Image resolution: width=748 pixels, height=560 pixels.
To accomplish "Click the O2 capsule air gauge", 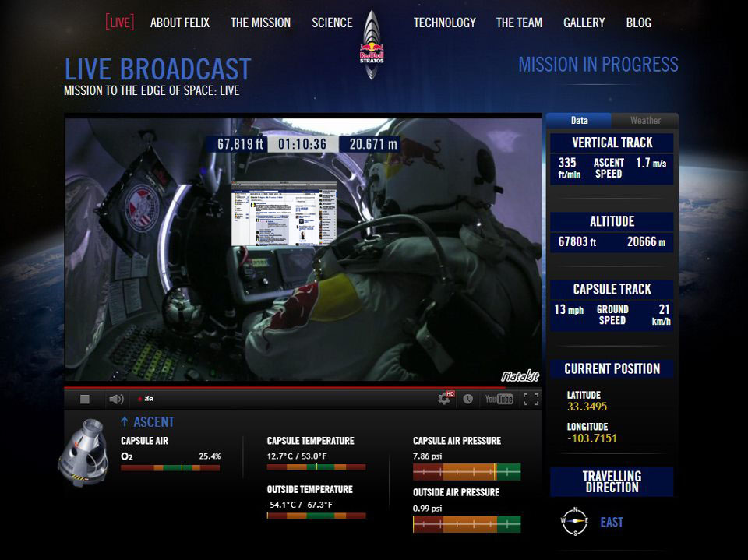I will tap(171, 468).
